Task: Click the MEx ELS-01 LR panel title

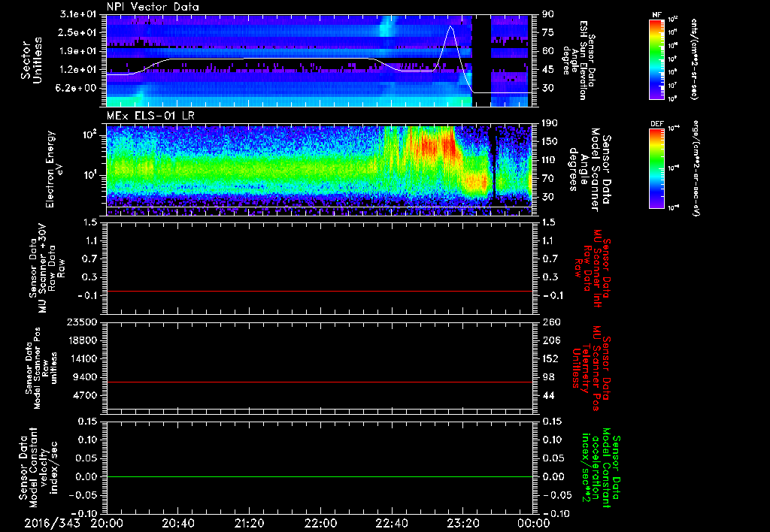Action: click(x=151, y=115)
